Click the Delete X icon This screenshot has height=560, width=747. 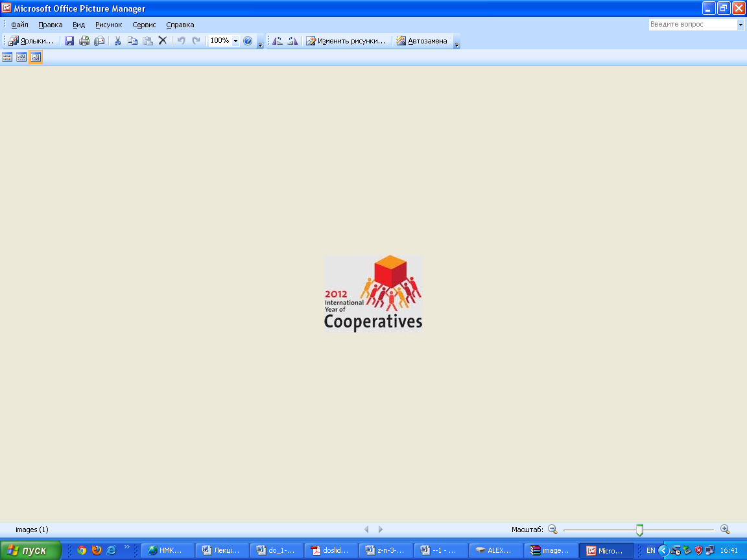point(163,40)
